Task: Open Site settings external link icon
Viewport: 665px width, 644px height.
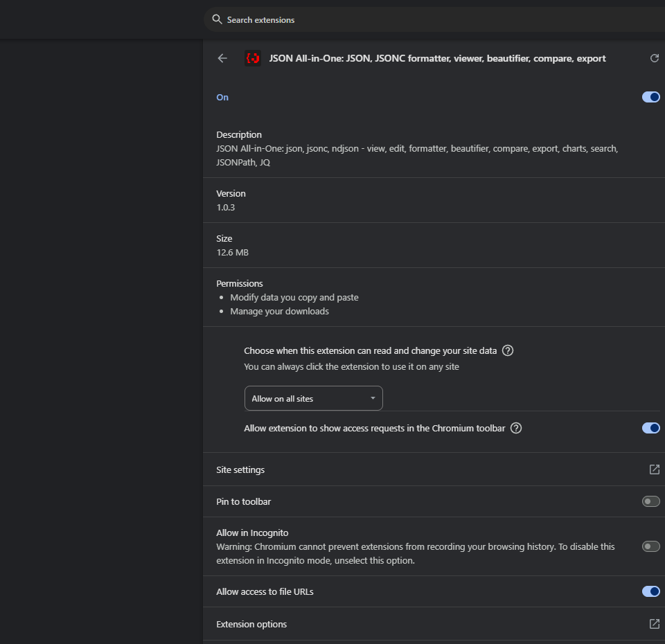Action: (x=655, y=469)
